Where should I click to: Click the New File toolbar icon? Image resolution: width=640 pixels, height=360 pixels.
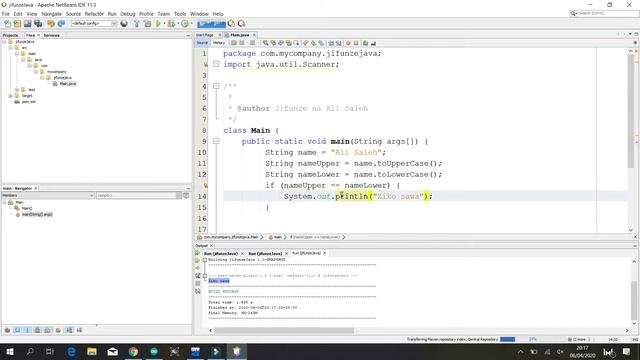[x=7, y=24]
